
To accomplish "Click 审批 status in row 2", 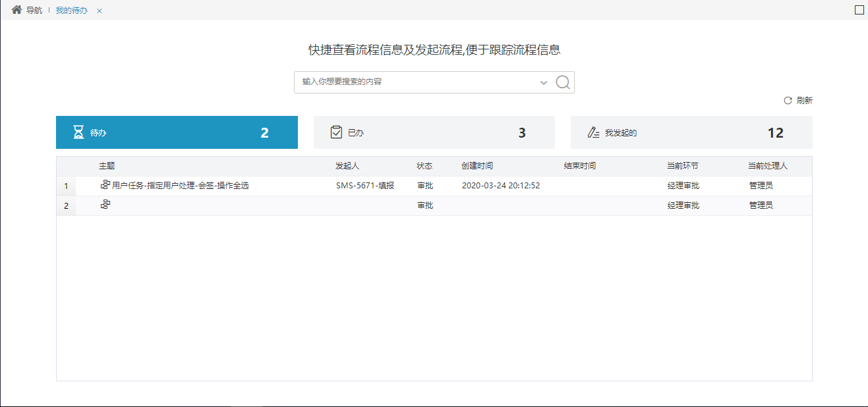I will [425, 205].
